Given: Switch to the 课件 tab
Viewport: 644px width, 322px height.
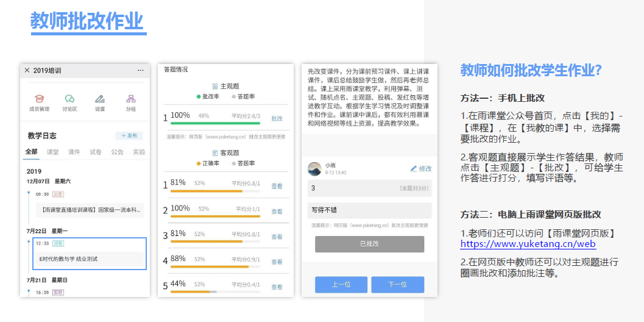Looking at the screenshot, I should tap(74, 152).
